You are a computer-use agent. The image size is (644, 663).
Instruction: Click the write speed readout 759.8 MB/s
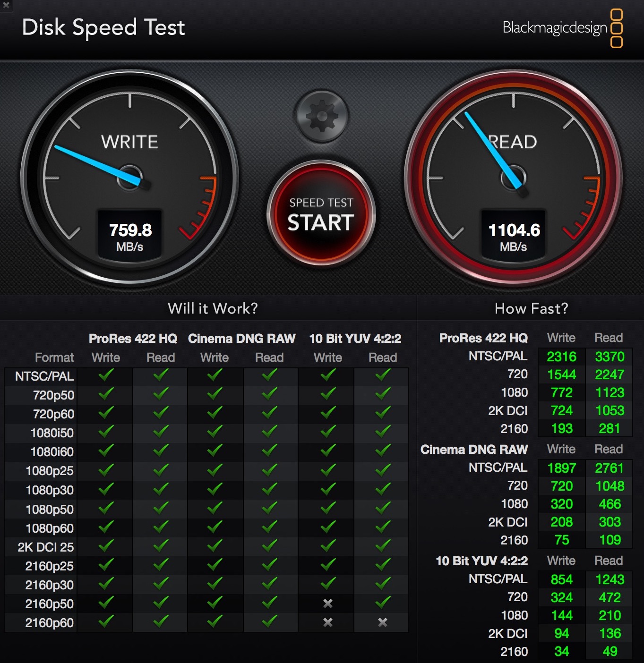[x=130, y=236]
